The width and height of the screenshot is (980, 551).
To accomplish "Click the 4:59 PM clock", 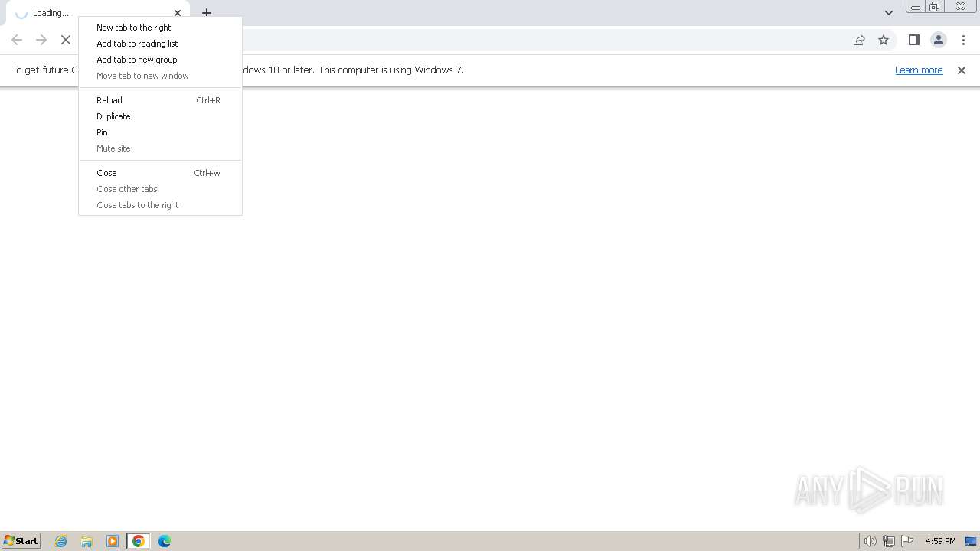I will coord(940,541).
